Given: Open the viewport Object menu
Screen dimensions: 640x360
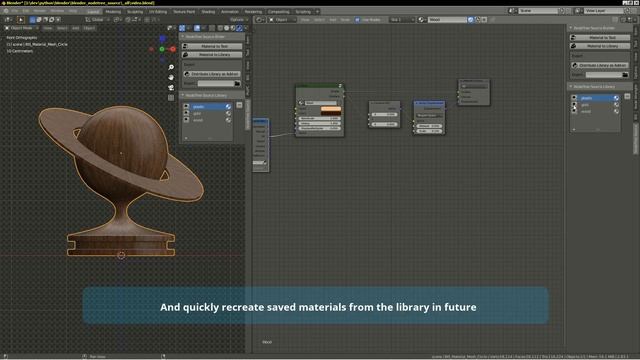Looking at the screenshot, I should [89, 28].
